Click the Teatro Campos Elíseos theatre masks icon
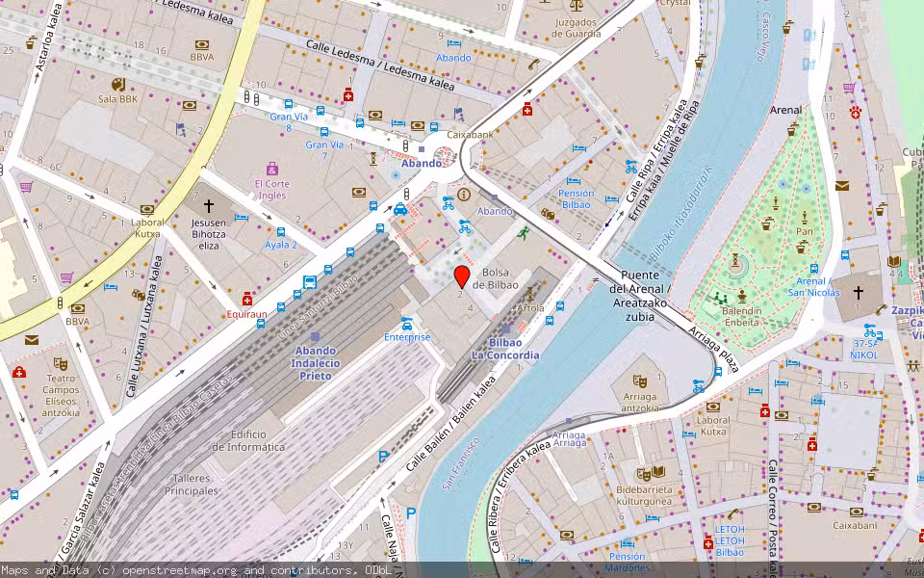 click(60, 363)
